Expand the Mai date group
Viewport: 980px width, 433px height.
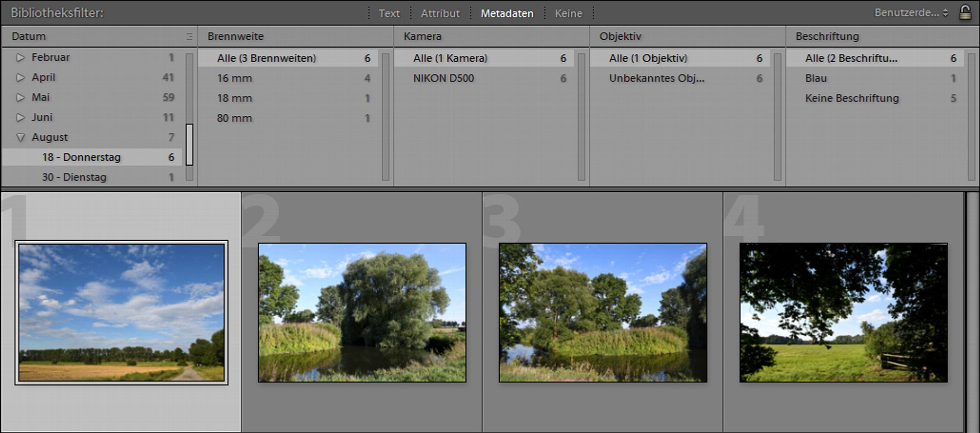coord(20,98)
